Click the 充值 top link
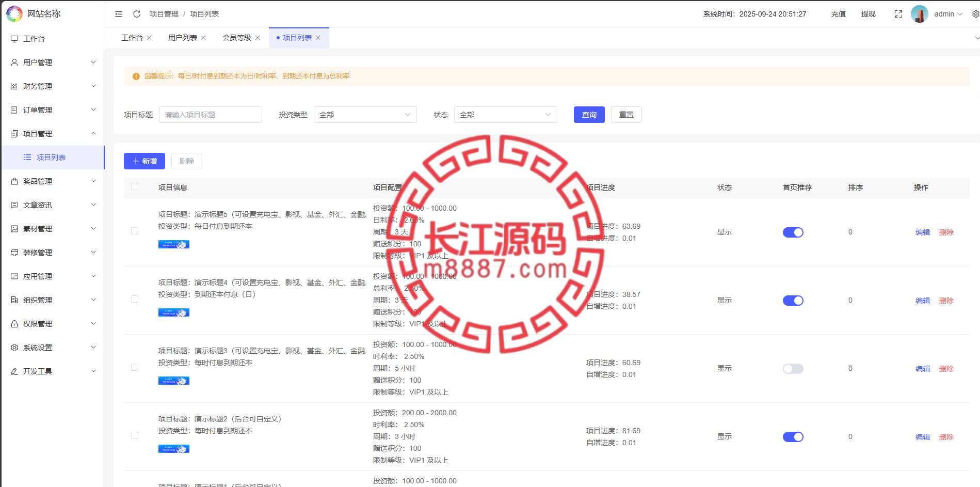This screenshot has height=487, width=980. [839, 14]
